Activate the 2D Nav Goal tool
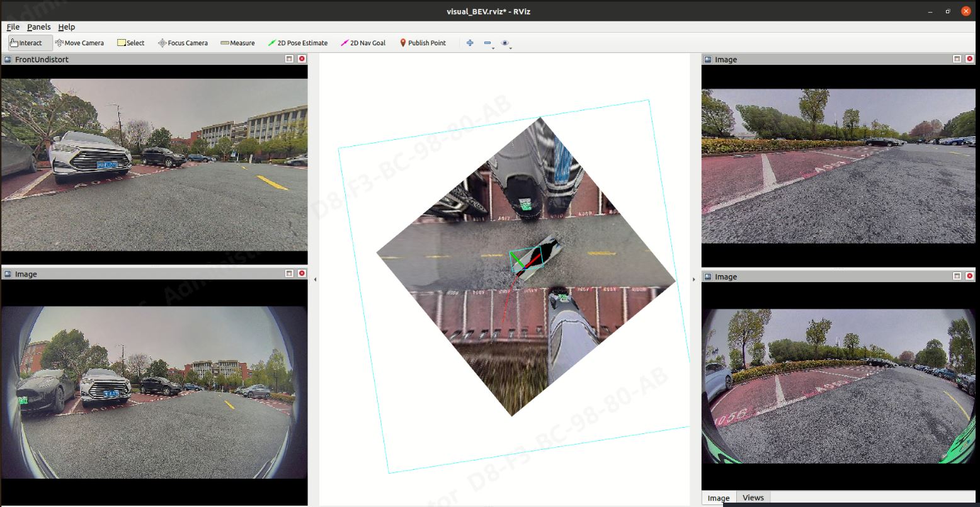The height and width of the screenshot is (507, 980). pos(363,43)
